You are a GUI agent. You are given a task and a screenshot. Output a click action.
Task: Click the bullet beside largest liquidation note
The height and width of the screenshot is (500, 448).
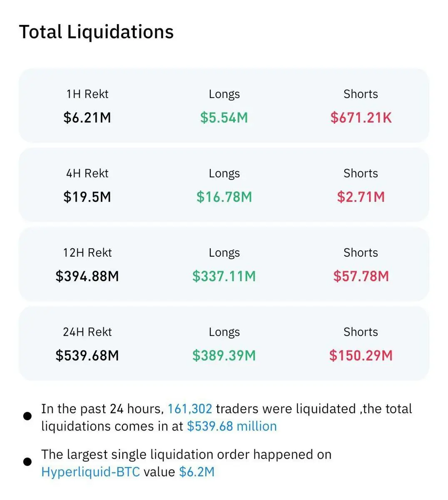click(x=27, y=462)
